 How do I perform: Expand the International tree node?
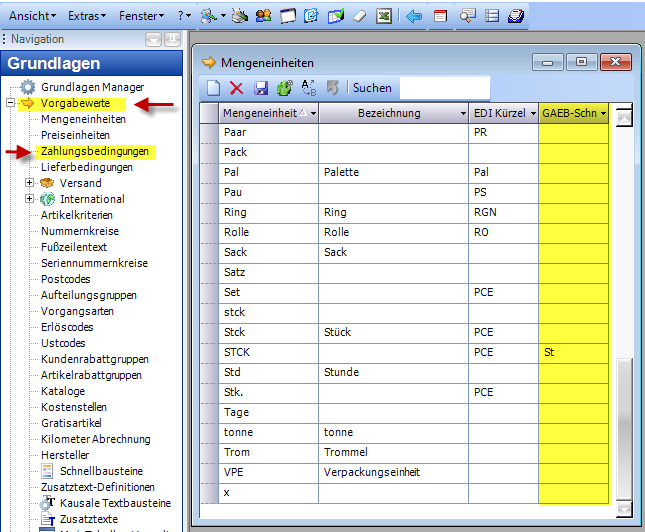coord(30,199)
